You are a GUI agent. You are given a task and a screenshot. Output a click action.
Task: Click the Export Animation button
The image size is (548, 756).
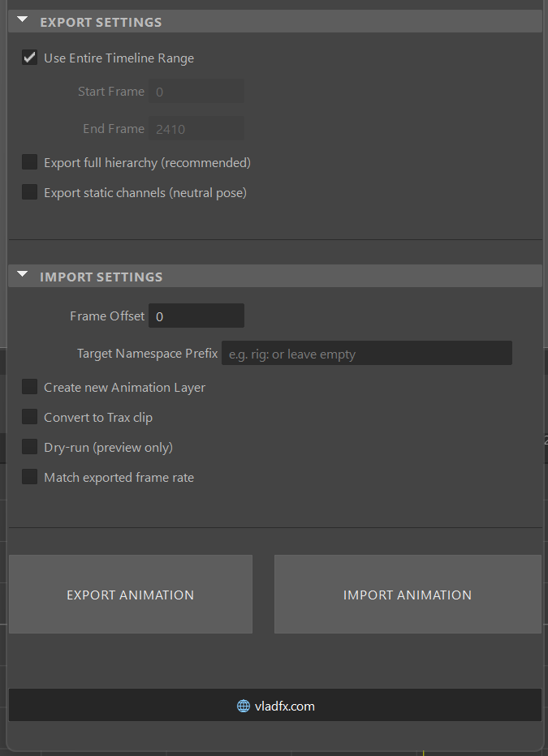click(x=131, y=594)
